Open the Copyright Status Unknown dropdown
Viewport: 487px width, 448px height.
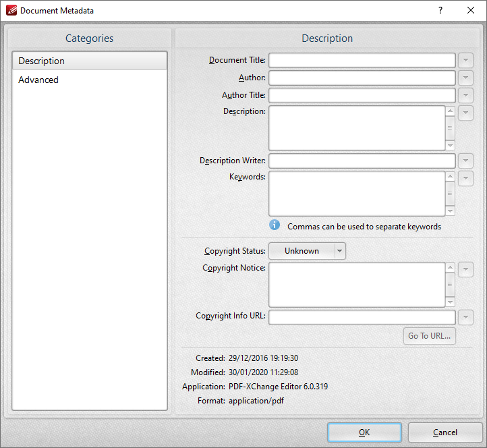pos(307,251)
